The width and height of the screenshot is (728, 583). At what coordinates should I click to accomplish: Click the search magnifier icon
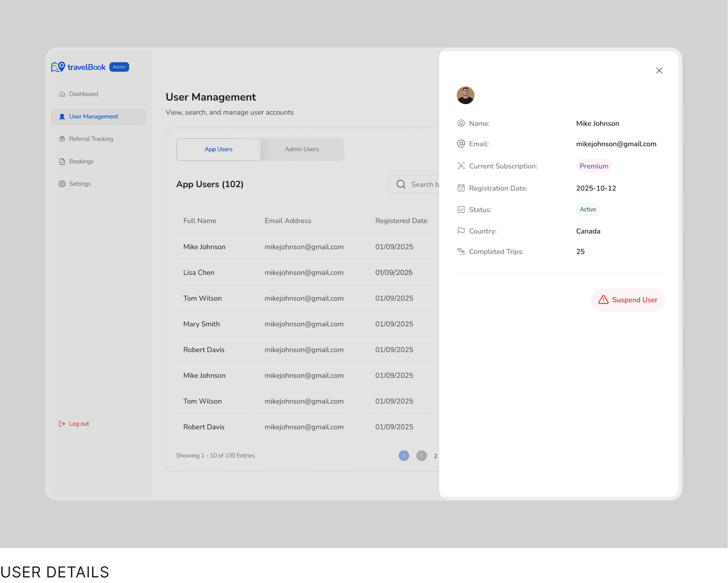pos(401,184)
